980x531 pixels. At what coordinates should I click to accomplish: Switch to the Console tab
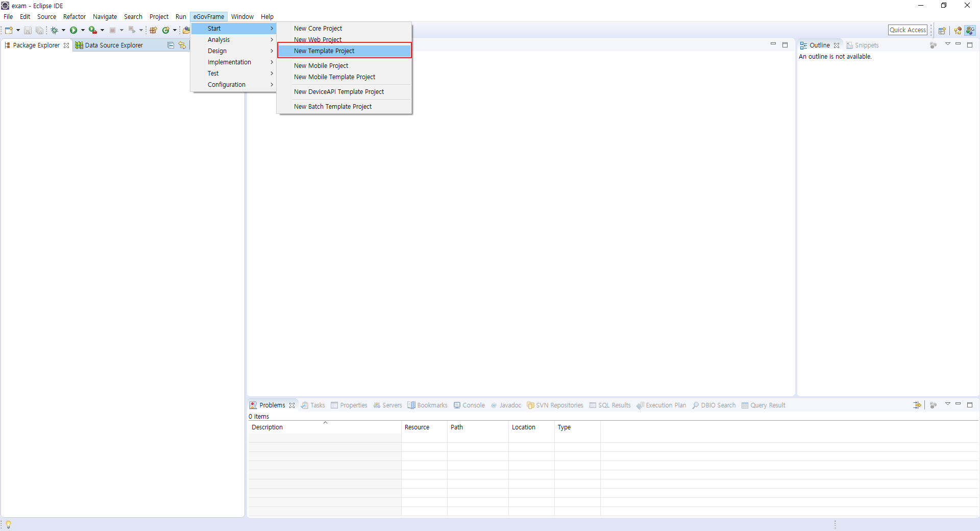pos(469,405)
